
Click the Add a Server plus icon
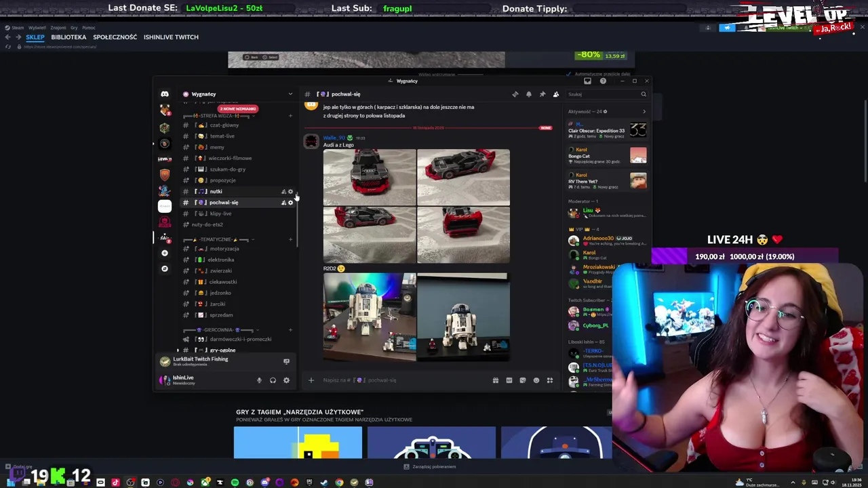pos(165,253)
